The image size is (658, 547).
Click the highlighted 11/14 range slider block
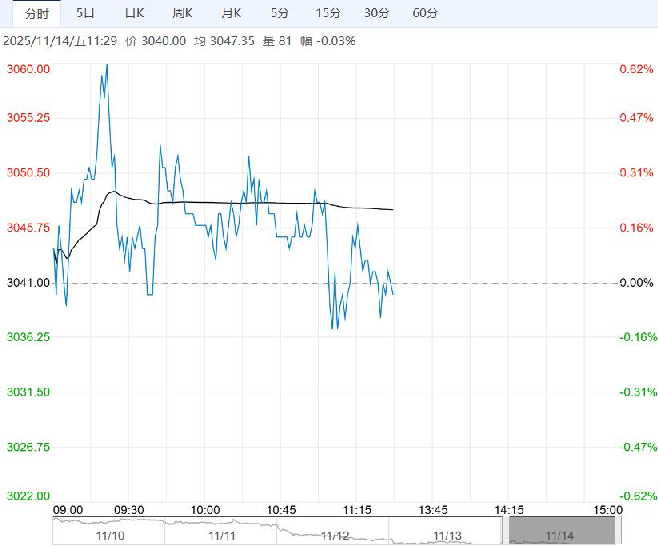562,530
